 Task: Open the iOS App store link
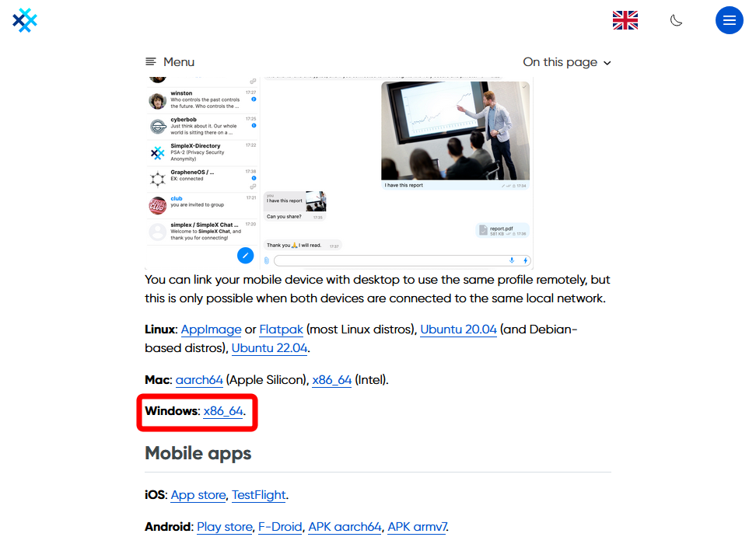pyautogui.click(x=198, y=495)
